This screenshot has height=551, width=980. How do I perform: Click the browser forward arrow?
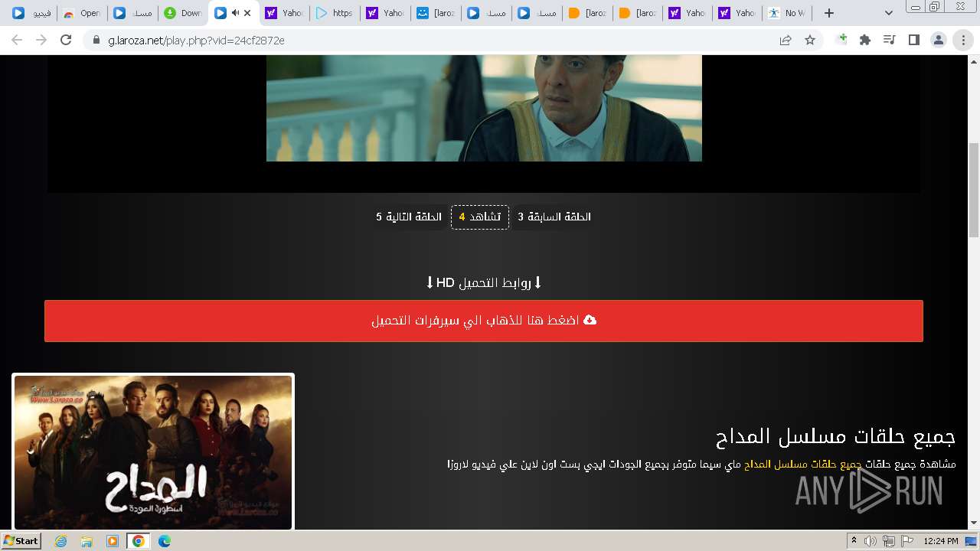41,40
